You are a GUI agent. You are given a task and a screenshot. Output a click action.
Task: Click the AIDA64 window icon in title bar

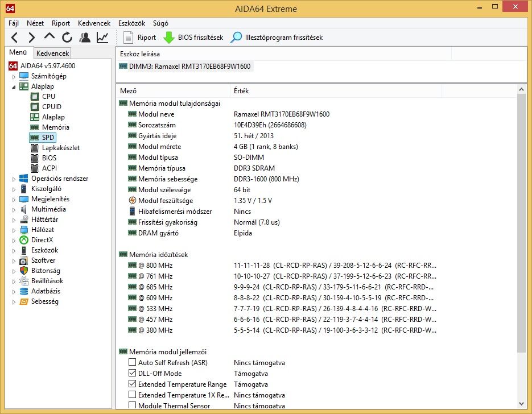(10, 8)
